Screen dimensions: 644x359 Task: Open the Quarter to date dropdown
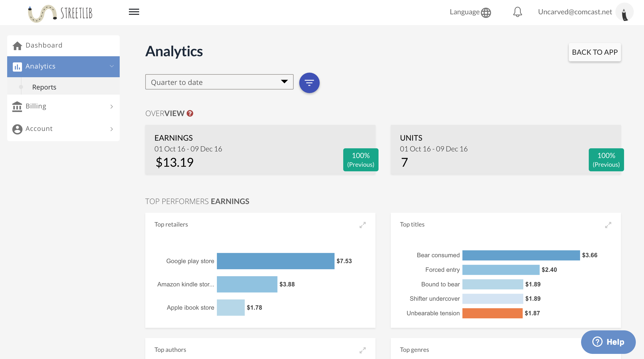[219, 82]
